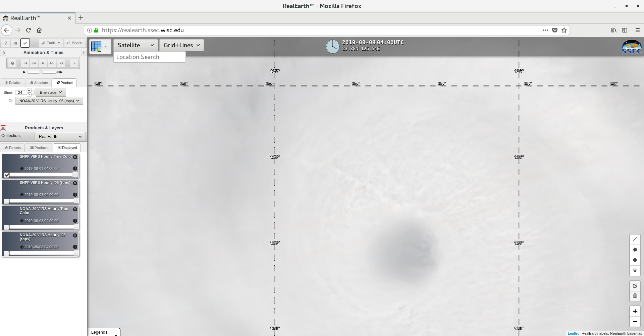Image resolution: width=644 pixels, height=336 pixels.
Task: Expand the Legends panel
Action: pos(104,332)
